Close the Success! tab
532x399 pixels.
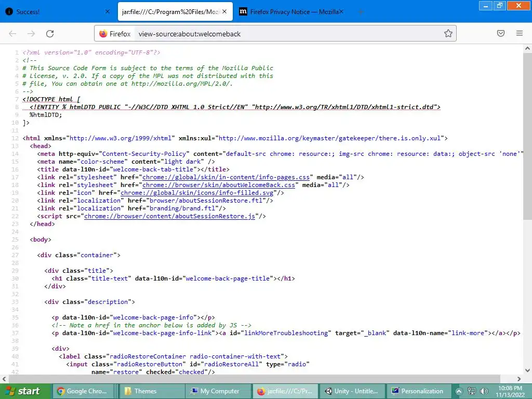107,11
